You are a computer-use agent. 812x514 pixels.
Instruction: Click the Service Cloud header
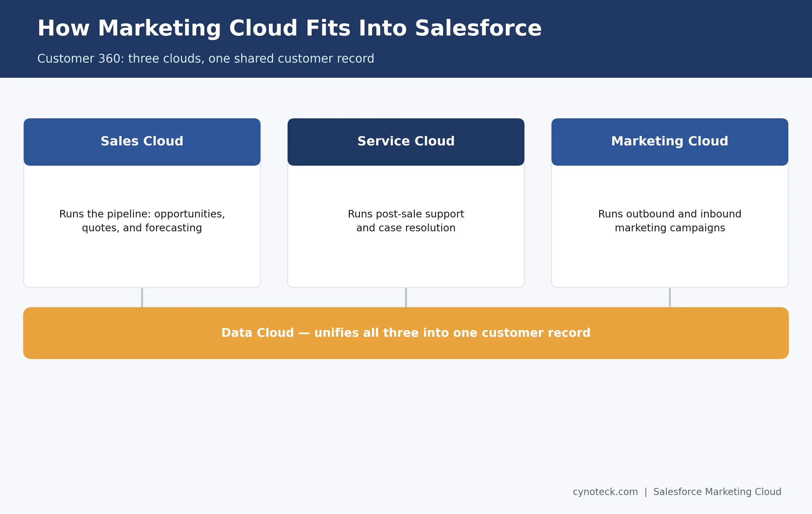tap(406, 142)
